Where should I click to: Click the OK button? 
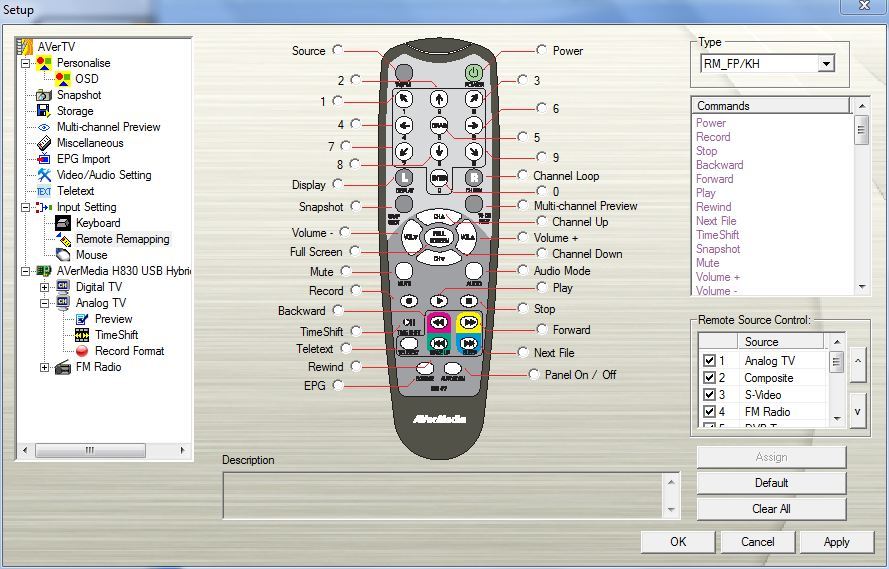tap(678, 542)
